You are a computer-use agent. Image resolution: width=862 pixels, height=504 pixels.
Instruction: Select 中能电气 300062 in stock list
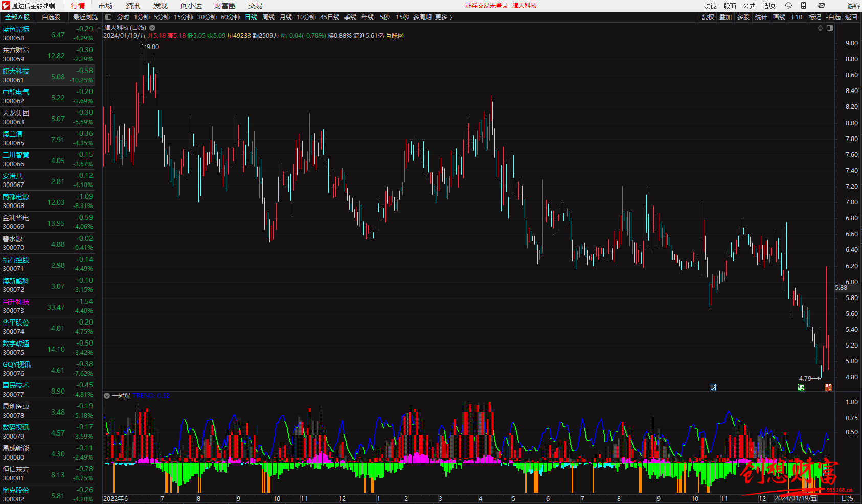[48, 96]
